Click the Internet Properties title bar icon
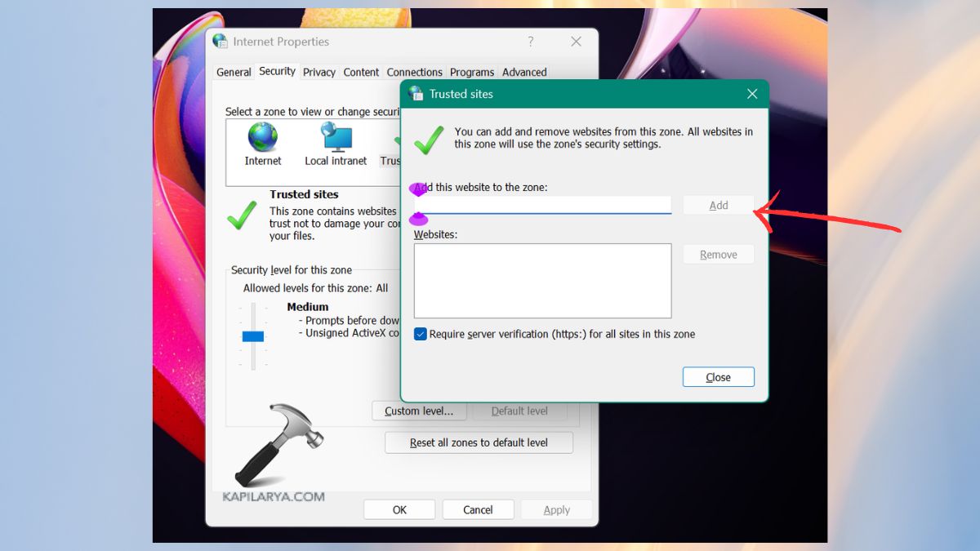 219,41
